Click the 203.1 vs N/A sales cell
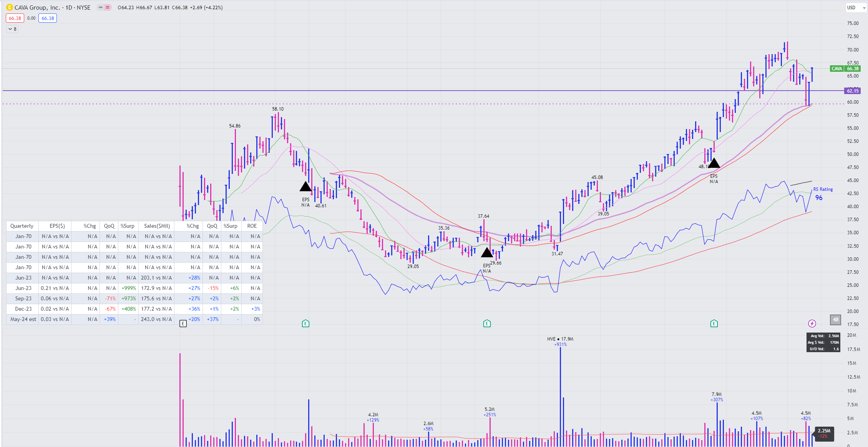This screenshot has height=447, width=868. [x=156, y=278]
